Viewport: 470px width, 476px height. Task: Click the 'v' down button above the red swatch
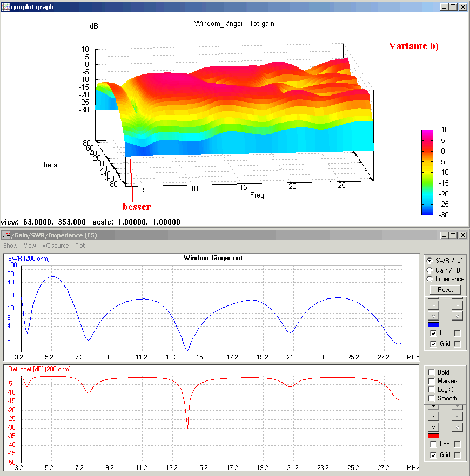tap(433, 427)
